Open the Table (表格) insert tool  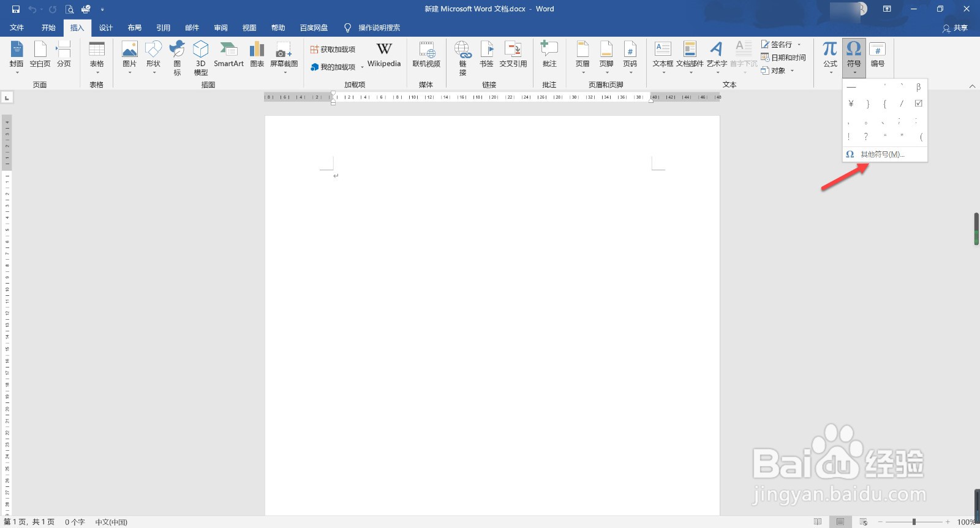(x=97, y=57)
